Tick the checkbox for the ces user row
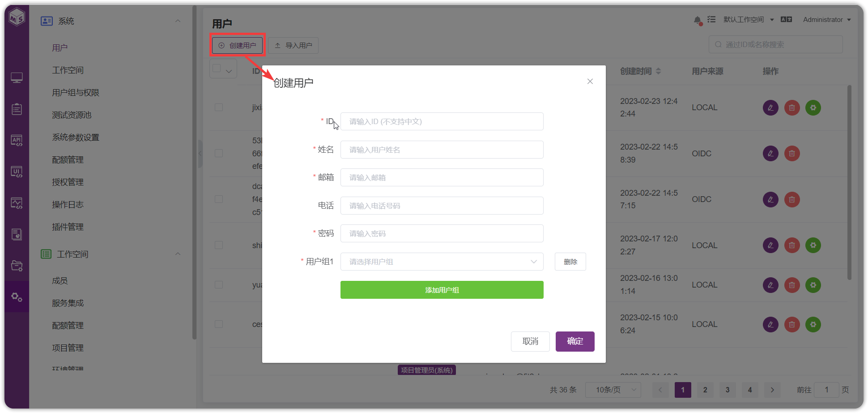This screenshot has height=413, width=868. pos(219,324)
